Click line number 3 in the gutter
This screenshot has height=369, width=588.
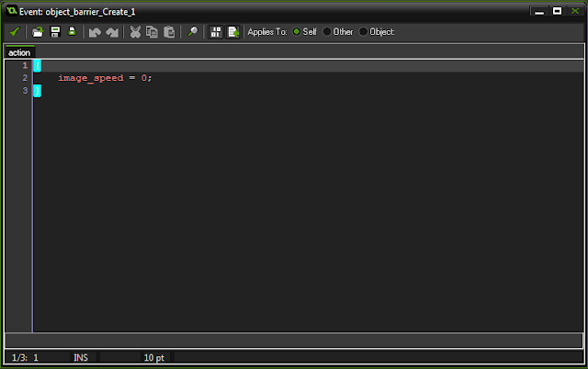click(x=25, y=90)
